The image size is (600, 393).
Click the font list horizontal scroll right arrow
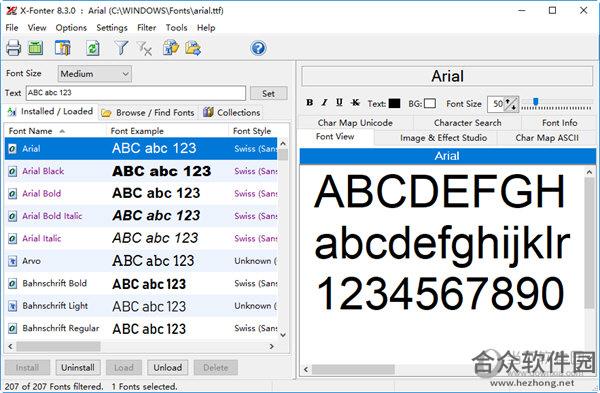pyautogui.click(x=271, y=346)
